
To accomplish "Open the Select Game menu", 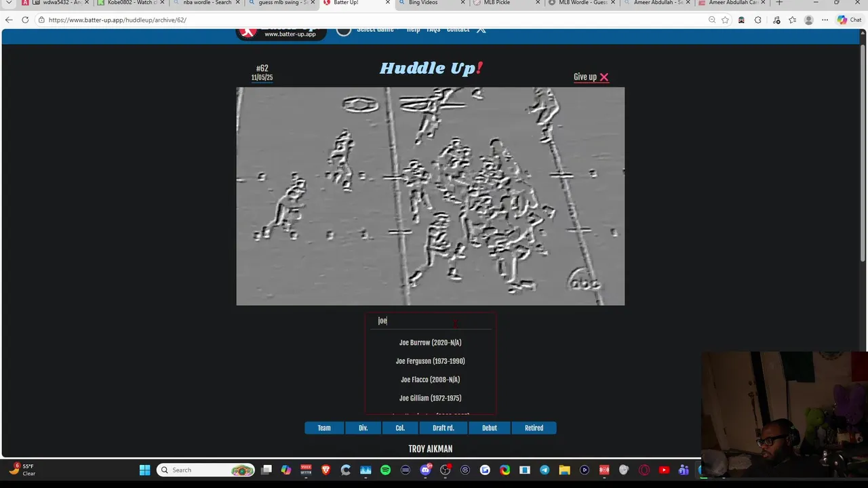I will coord(375,30).
